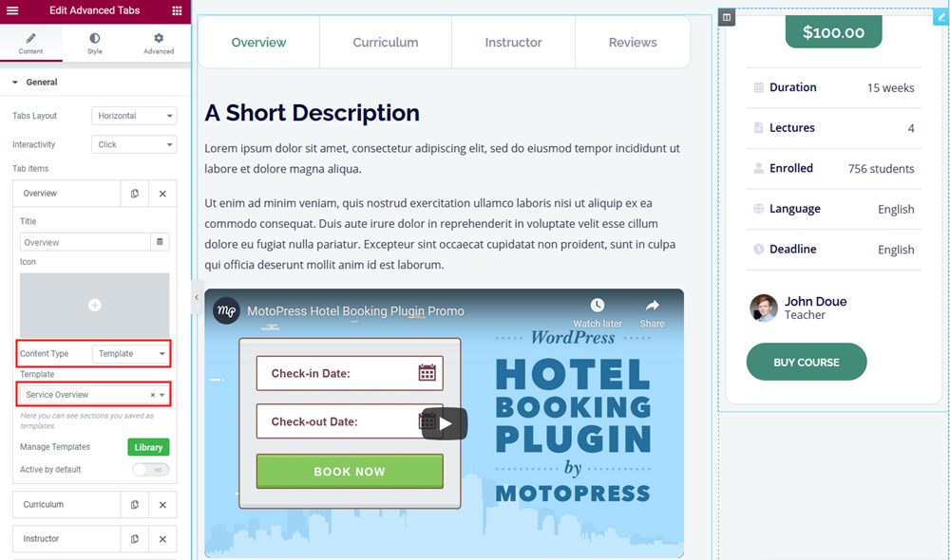Toggle Active by default switch

[x=151, y=470]
